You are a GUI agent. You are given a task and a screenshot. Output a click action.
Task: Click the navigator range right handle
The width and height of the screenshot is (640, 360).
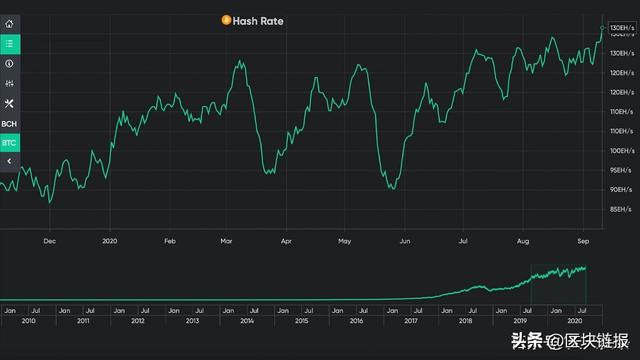[586, 284]
